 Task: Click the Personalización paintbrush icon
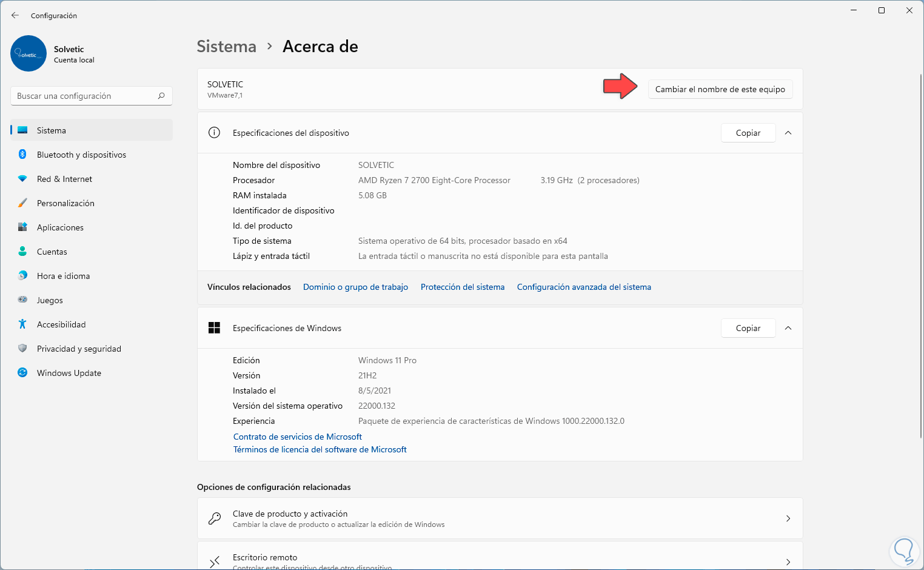click(x=22, y=203)
